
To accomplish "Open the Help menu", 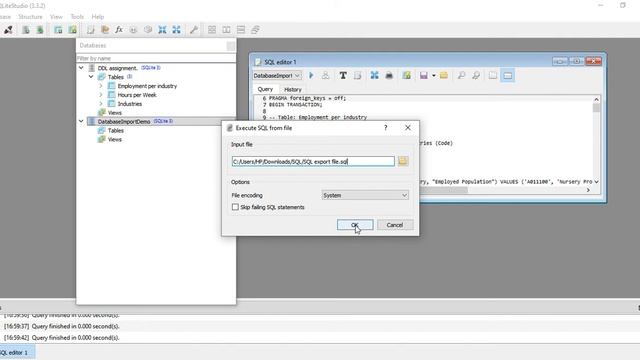I will [98, 17].
